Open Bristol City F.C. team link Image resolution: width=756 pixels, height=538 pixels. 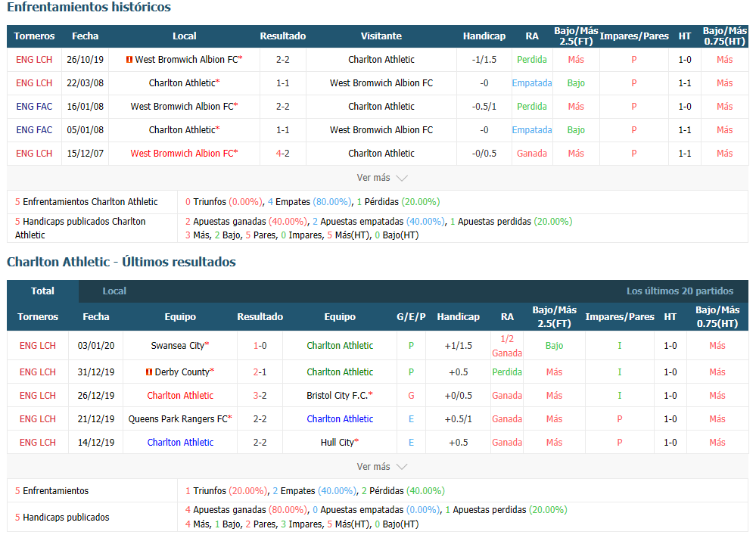click(x=337, y=396)
